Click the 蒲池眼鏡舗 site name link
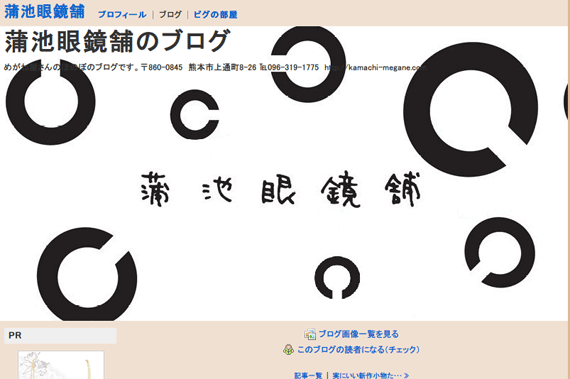 (44, 12)
